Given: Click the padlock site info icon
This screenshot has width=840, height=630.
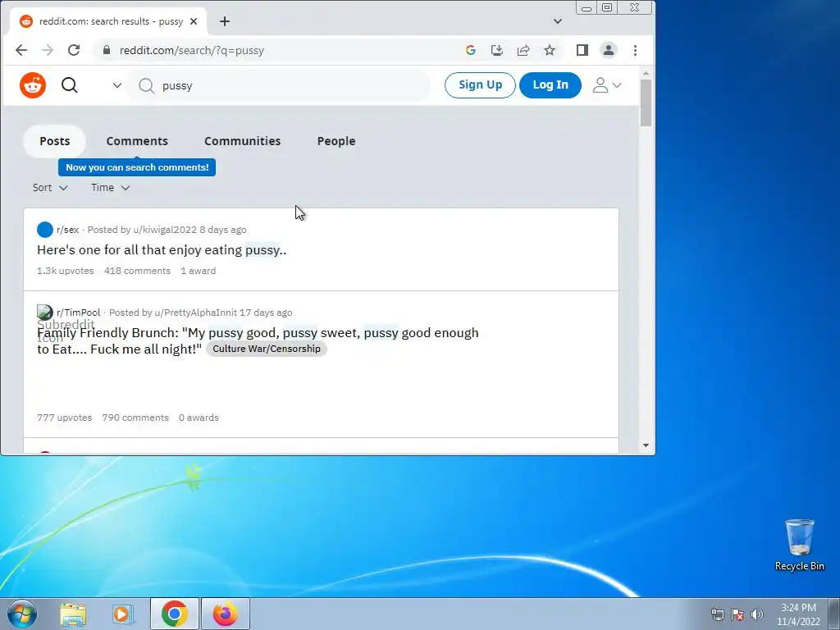Looking at the screenshot, I should pyautogui.click(x=107, y=50).
